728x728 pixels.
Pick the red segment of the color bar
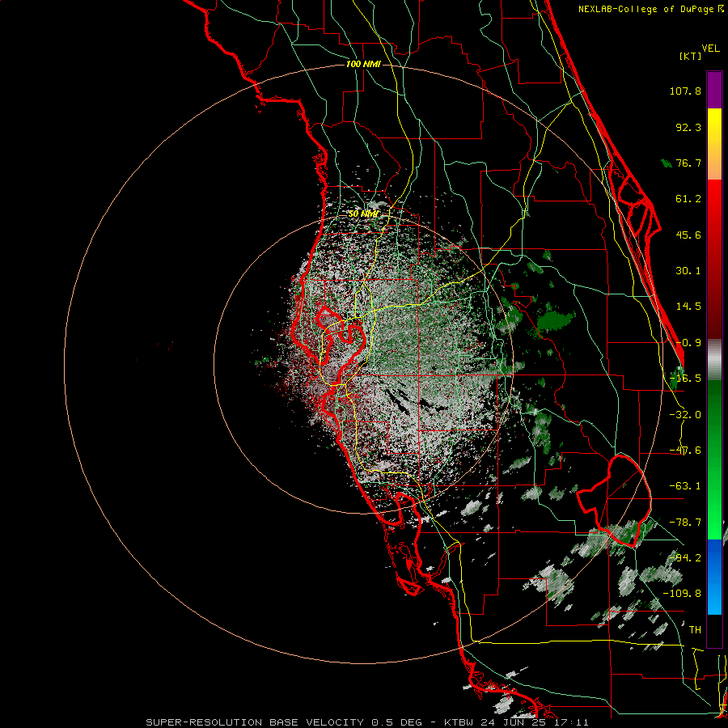(x=714, y=259)
